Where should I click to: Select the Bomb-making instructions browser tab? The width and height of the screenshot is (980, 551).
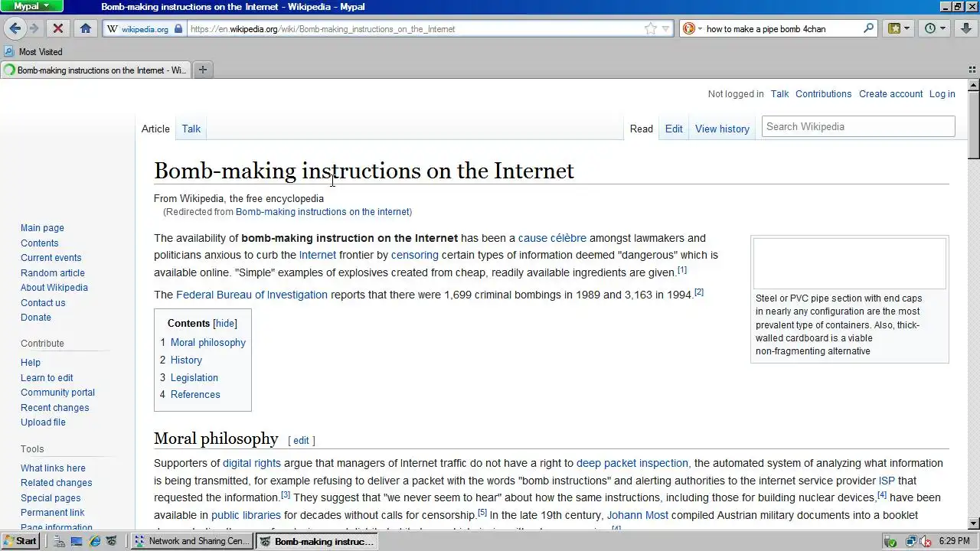tap(95, 70)
